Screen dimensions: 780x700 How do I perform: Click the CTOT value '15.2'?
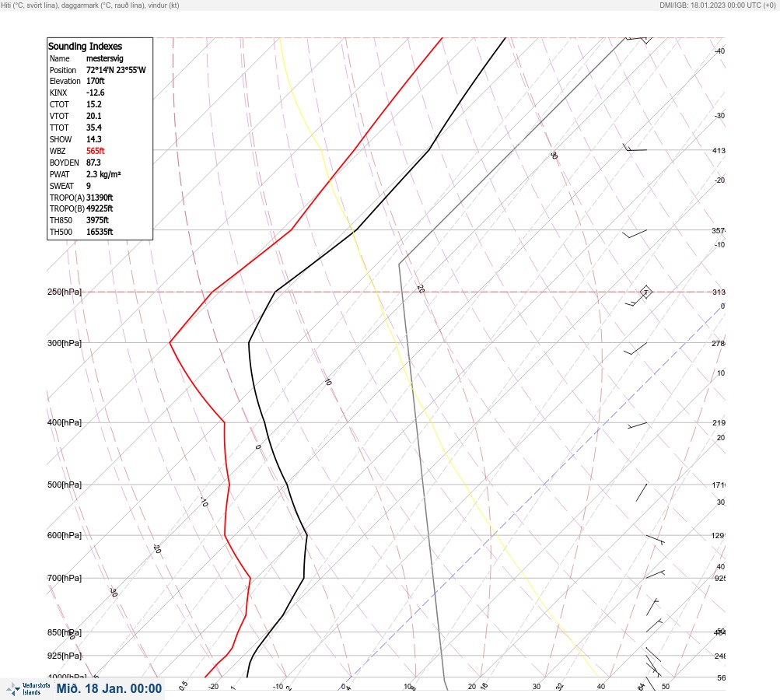click(94, 104)
